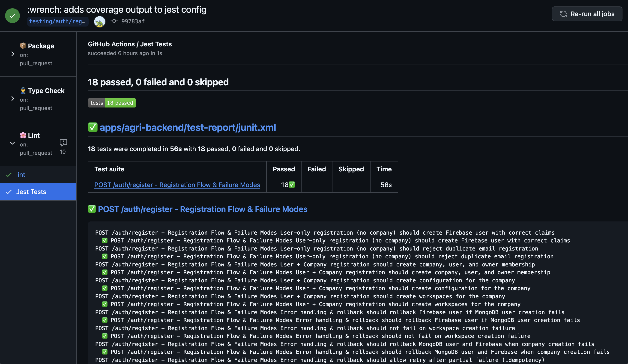Click the committer turtle avatar

99,21
